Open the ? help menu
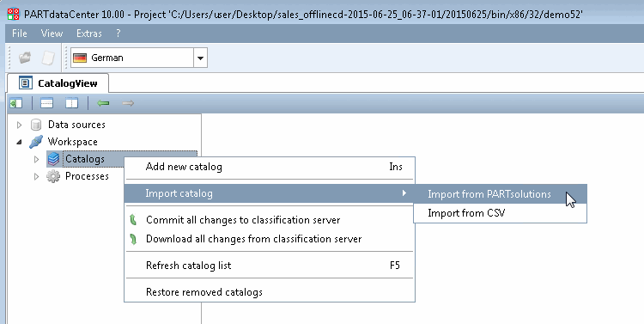This screenshot has height=324, width=644. coord(118,34)
